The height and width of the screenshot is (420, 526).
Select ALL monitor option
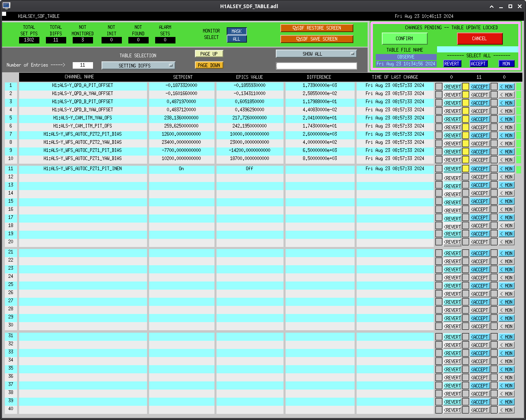[236, 39]
